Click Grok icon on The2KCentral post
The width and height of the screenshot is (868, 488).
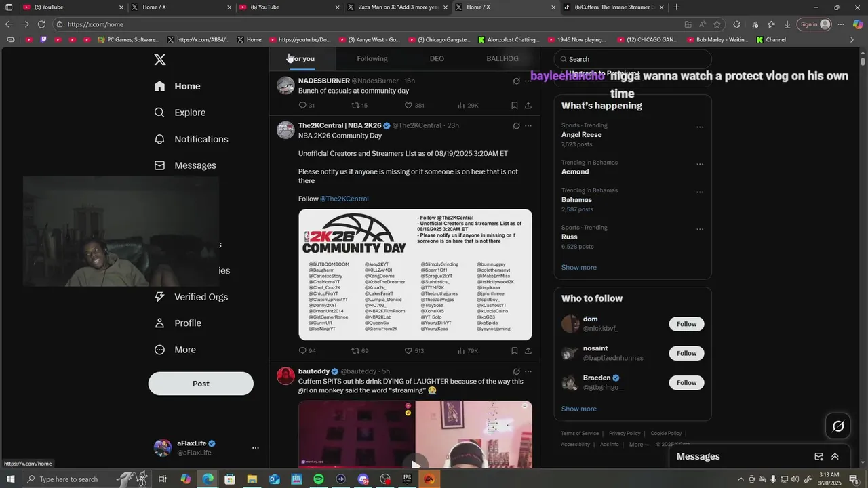tap(516, 125)
